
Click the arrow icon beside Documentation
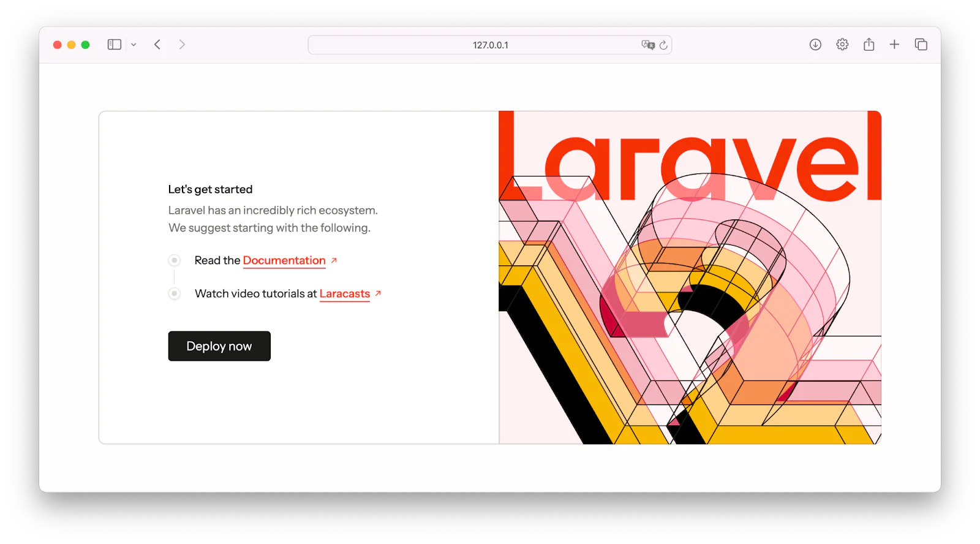(x=334, y=260)
